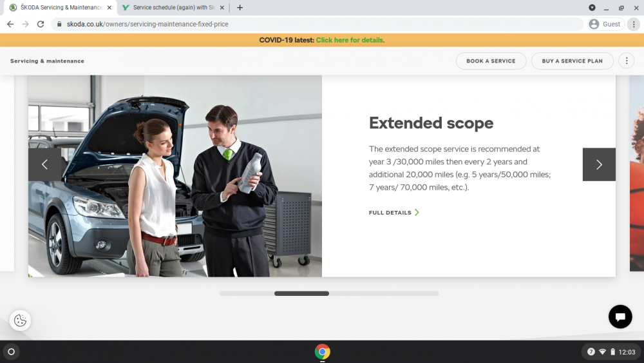Click the battery icon in the tray
Image resolution: width=644 pixels, height=363 pixels.
[x=612, y=352]
